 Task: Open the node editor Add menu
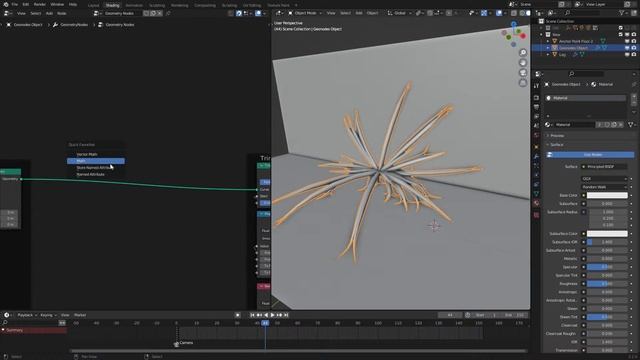[x=49, y=13]
